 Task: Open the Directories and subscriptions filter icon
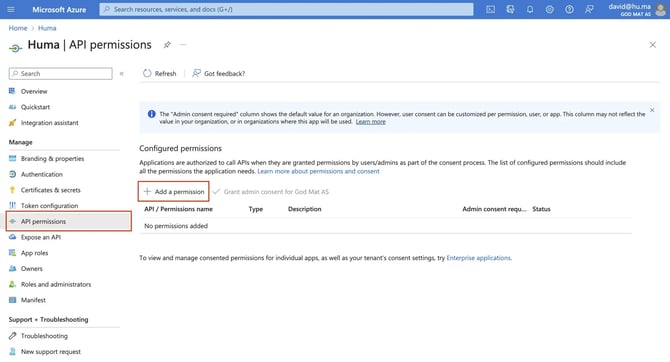pos(510,9)
